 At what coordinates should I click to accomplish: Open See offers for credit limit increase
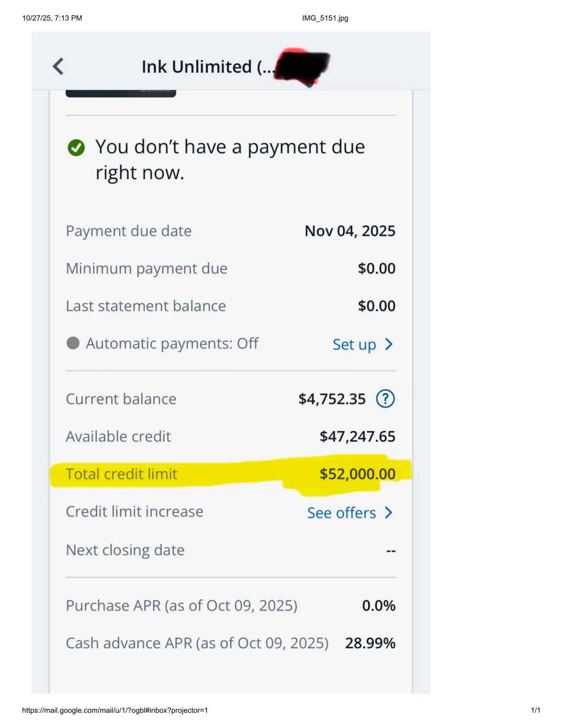[342, 513]
